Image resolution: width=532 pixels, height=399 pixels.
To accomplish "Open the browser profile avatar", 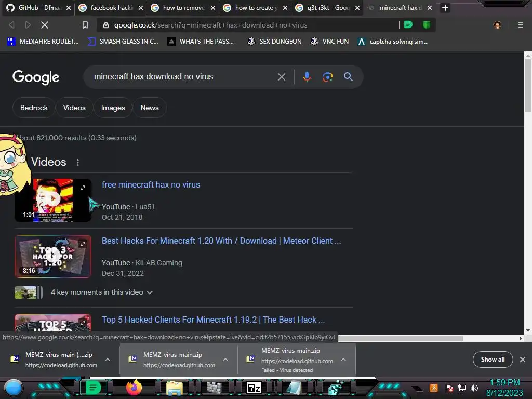I will click(x=497, y=25).
